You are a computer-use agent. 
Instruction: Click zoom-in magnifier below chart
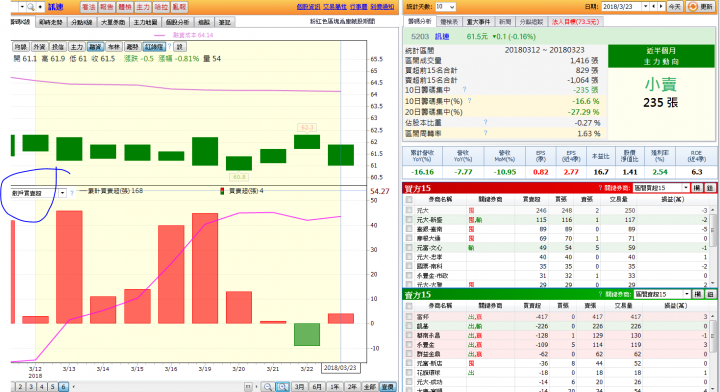click(x=282, y=387)
